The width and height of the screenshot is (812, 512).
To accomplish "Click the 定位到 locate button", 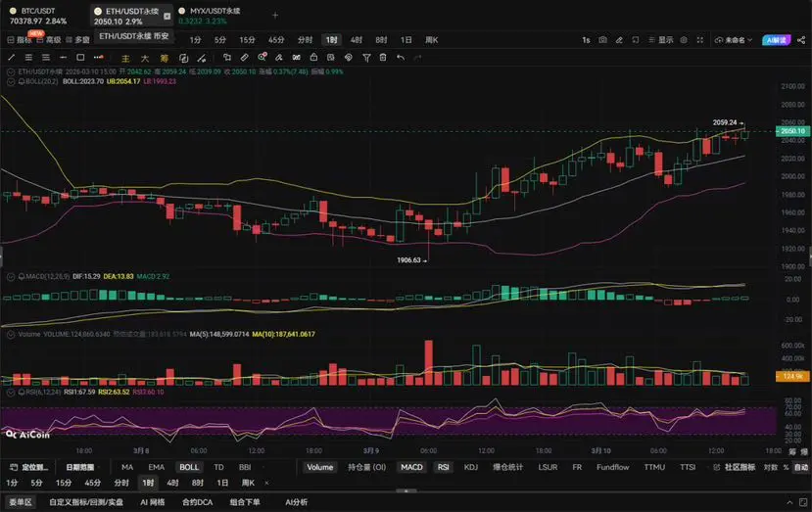I will pyautogui.click(x=30, y=467).
